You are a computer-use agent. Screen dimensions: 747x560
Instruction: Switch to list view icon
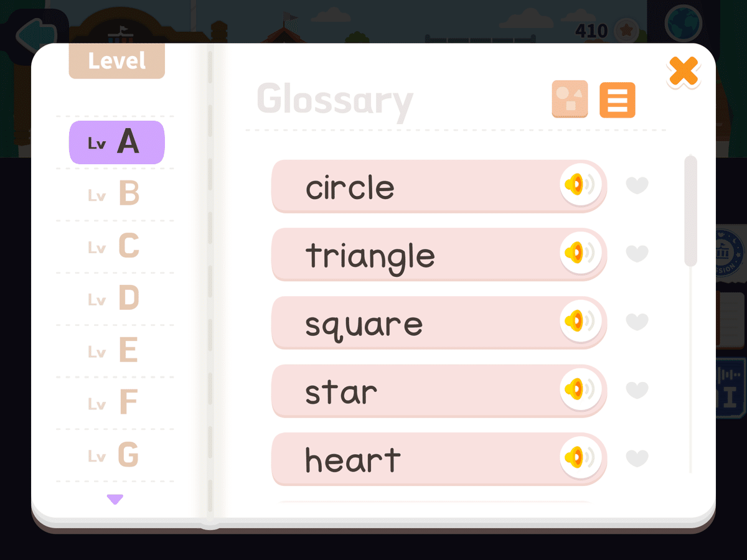pos(618,100)
